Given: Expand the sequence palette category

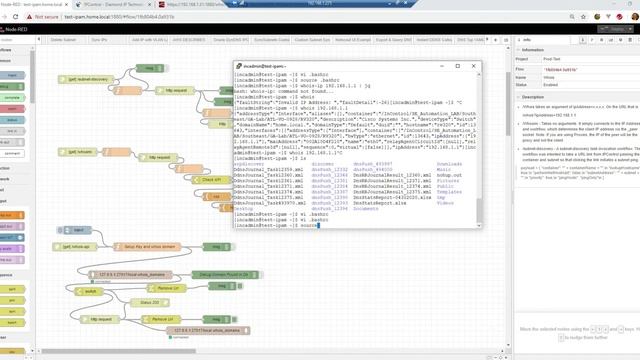Looking at the screenshot, I should coord(15,275).
